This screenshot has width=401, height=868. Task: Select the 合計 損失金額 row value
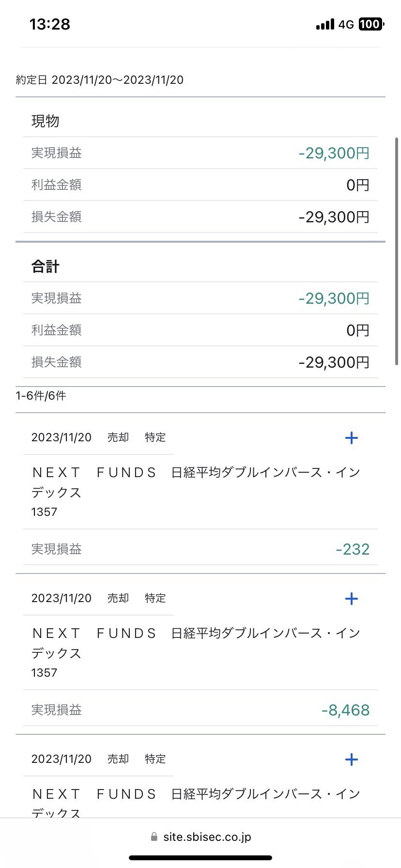pyautogui.click(x=334, y=362)
